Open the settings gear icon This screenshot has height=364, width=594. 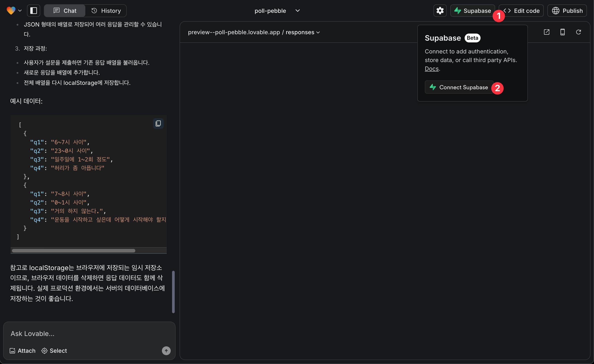click(440, 11)
